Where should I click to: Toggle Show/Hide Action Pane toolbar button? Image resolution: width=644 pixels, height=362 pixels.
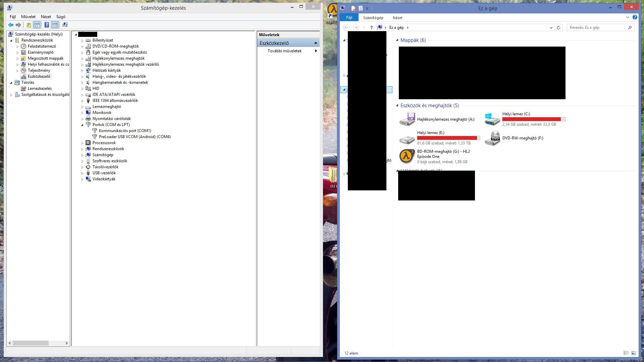click(55, 25)
